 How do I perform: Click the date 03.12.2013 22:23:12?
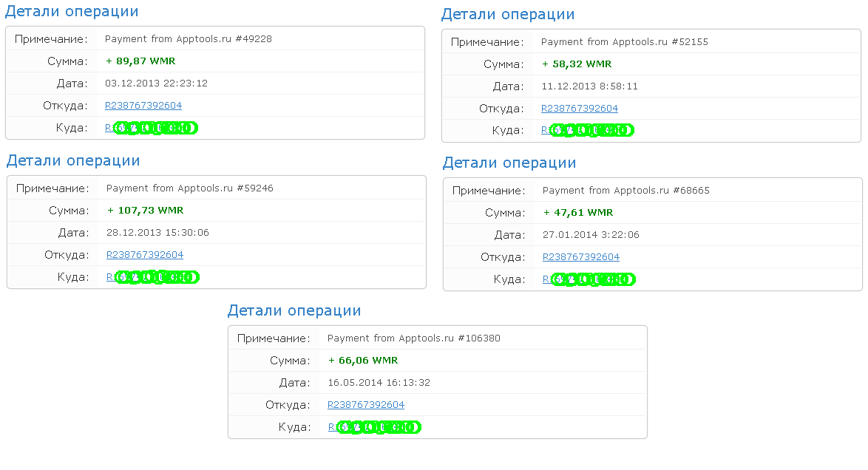(156, 84)
